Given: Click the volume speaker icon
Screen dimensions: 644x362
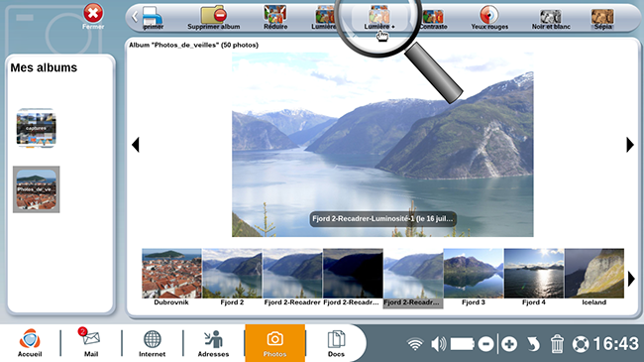Looking at the screenshot, I should coord(439,344).
